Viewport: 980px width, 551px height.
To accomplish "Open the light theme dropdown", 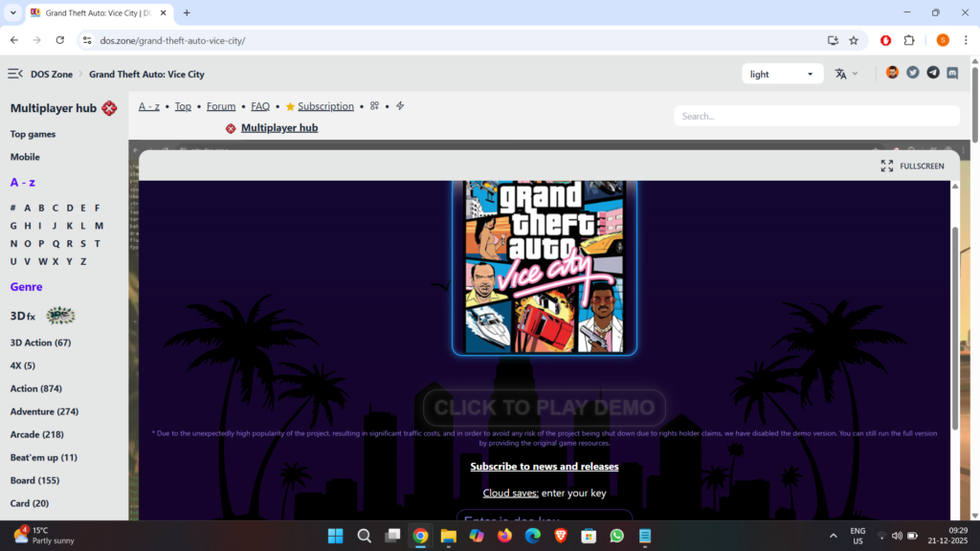I will click(782, 74).
